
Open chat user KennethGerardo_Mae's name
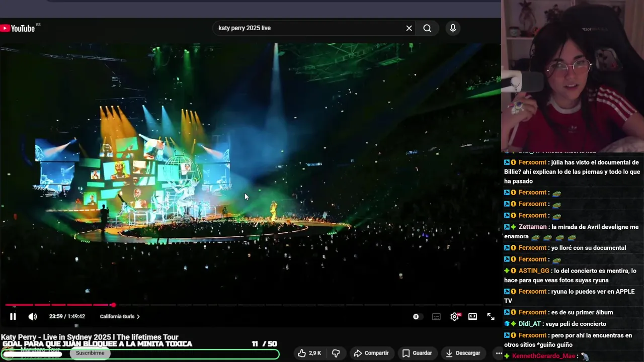click(x=543, y=356)
